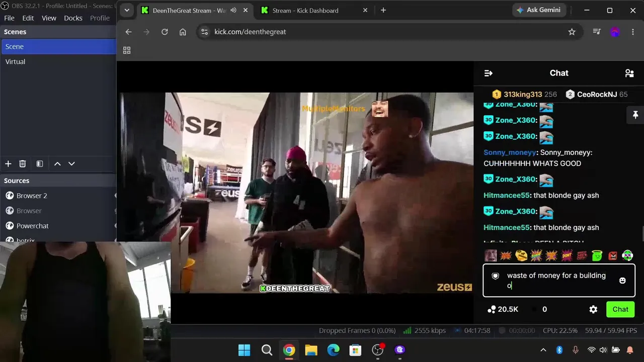Click the Ask Gemini button
The width and height of the screenshot is (644, 362).
click(x=539, y=10)
